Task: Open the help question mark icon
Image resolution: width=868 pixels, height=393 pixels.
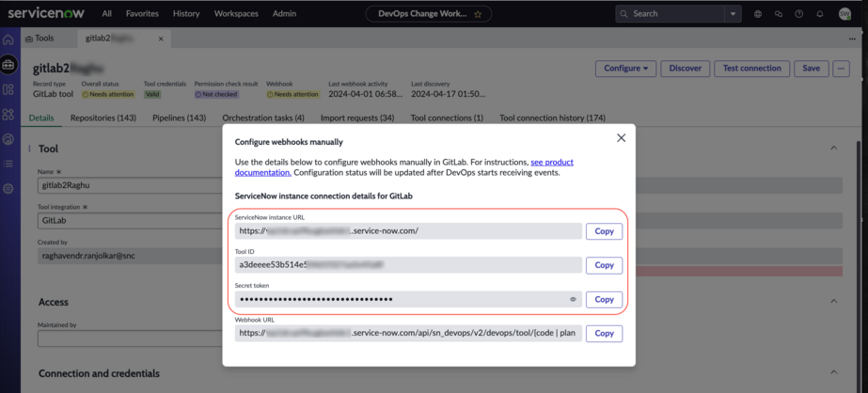Action: point(798,14)
